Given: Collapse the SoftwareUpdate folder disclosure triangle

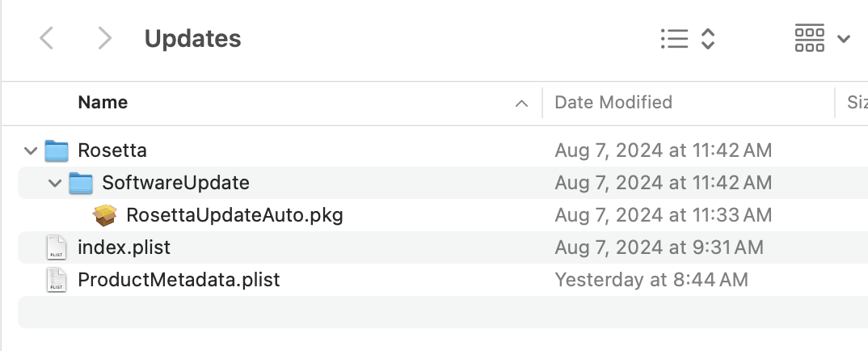Looking at the screenshot, I should click(x=55, y=183).
